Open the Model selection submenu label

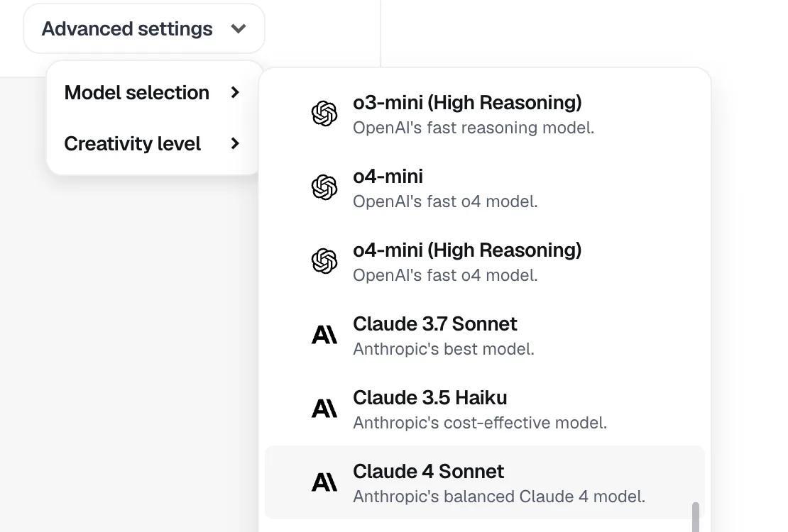click(x=136, y=92)
